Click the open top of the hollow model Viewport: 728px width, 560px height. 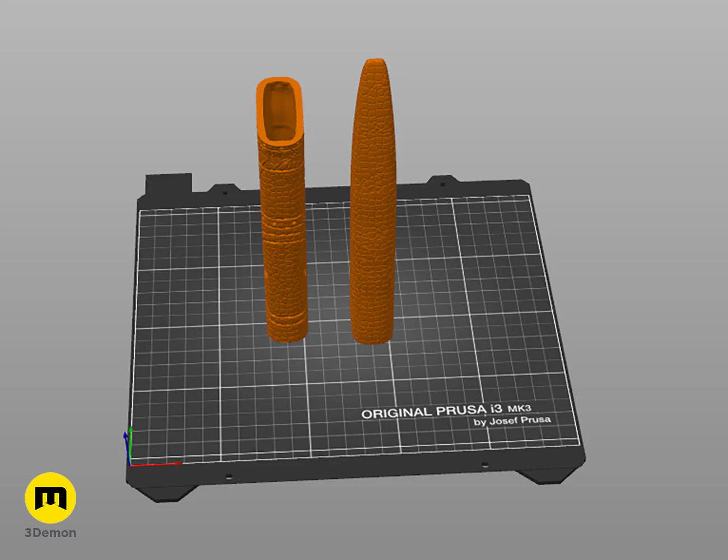pos(279,110)
